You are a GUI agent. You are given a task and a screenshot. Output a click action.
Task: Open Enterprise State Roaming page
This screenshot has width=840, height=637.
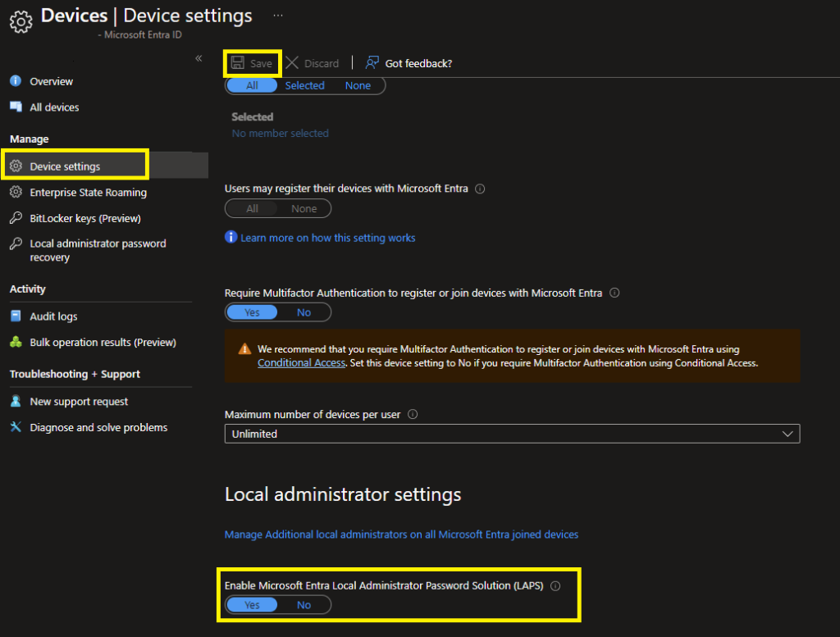pyautogui.click(x=88, y=193)
